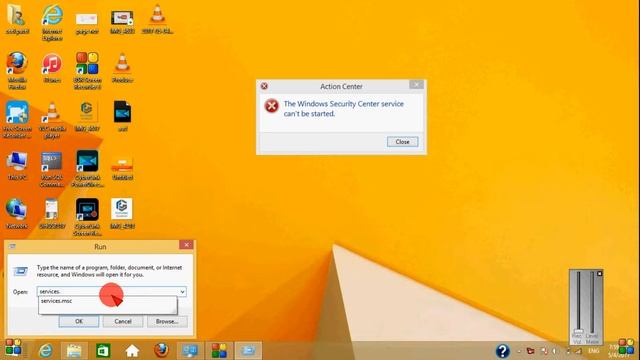Close the small volume meter widget
Screen dimensions: 640x360
tap(600, 273)
